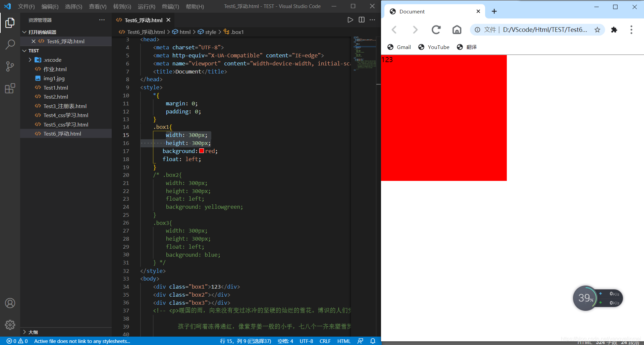
Task: Open Test2.html in explorer
Action: point(56,97)
